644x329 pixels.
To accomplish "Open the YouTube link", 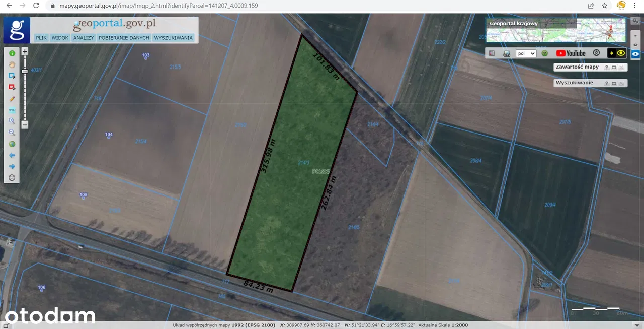I will coord(571,53).
